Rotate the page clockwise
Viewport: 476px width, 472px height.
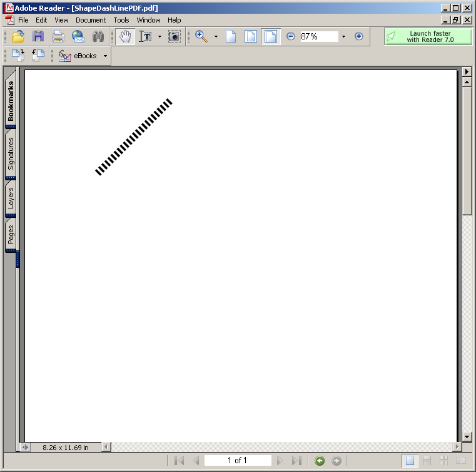[18, 56]
